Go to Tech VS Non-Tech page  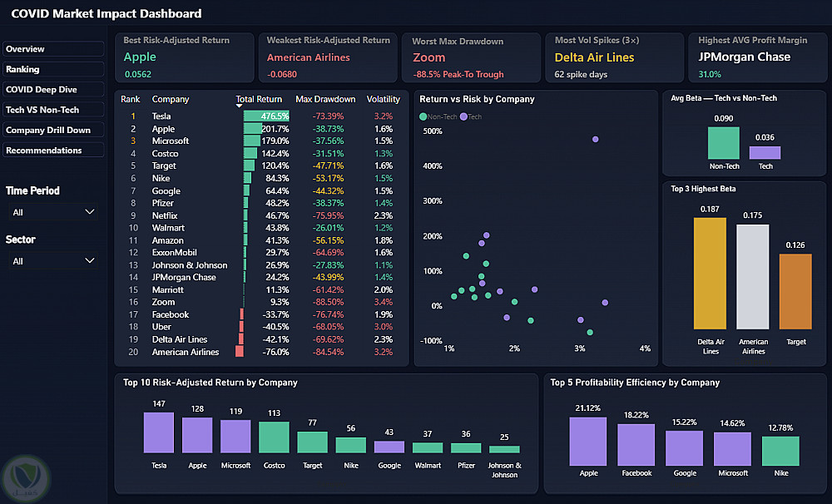pyautogui.click(x=53, y=110)
